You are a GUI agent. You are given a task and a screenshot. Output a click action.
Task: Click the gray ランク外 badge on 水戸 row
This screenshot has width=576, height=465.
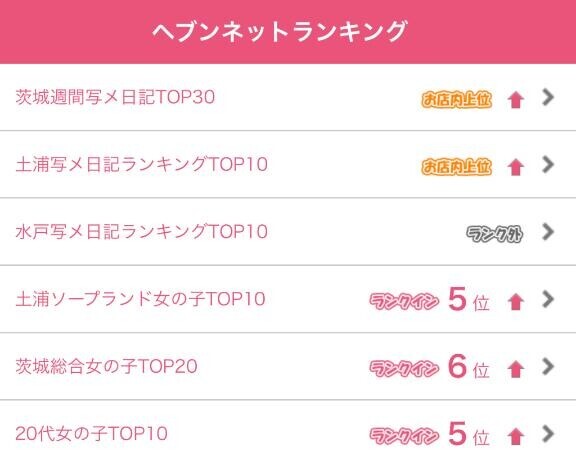click(x=494, y=234)
